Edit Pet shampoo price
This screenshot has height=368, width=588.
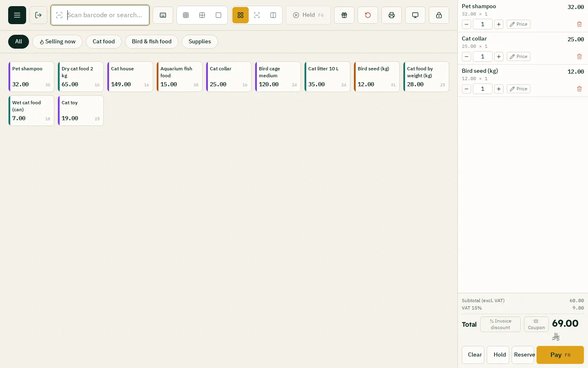tap(519, 24)
